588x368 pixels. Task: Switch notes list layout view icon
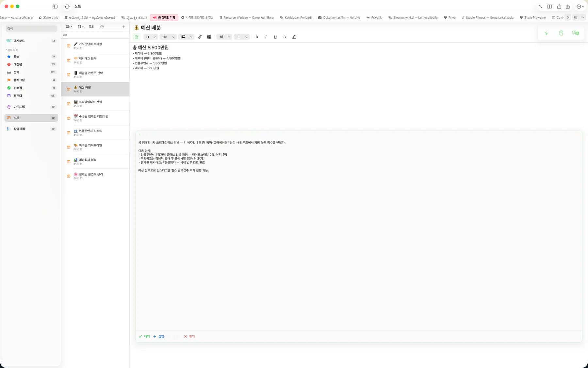point(91,26)
